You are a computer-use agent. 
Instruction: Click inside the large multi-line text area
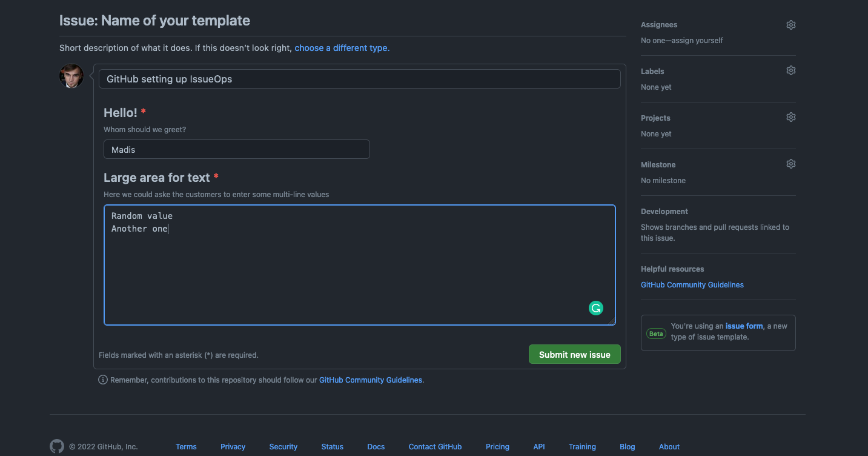pyautogui.click(x=359, y=267)
